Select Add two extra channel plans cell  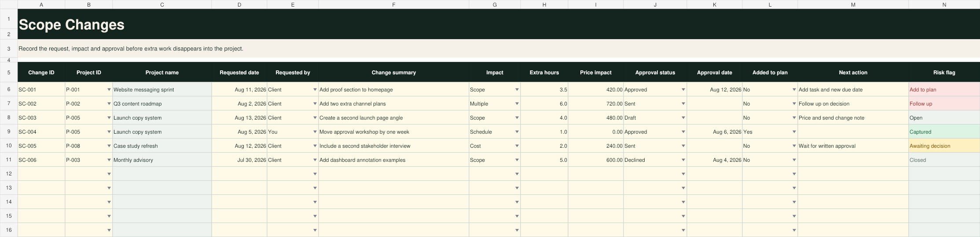[x=394, y=104]
